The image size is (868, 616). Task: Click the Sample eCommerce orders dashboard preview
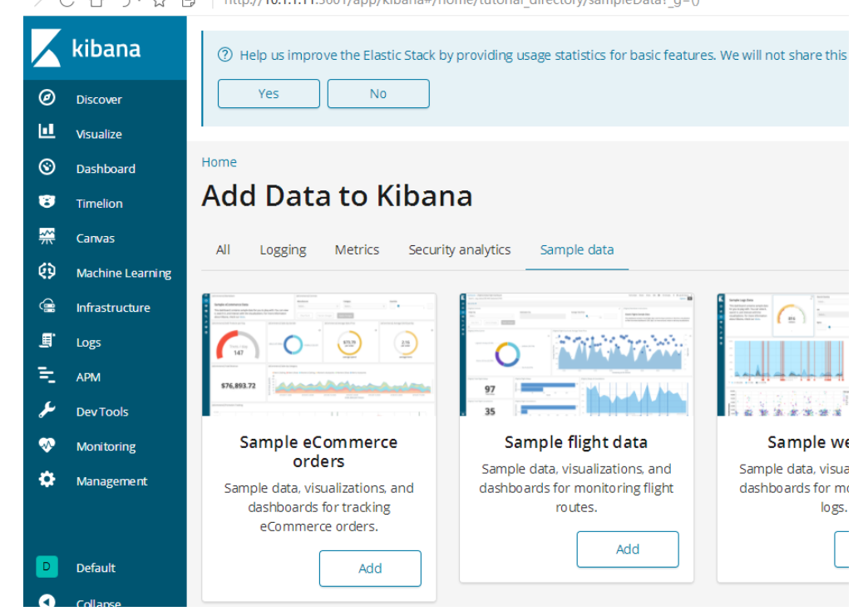[x=319, y=355]
